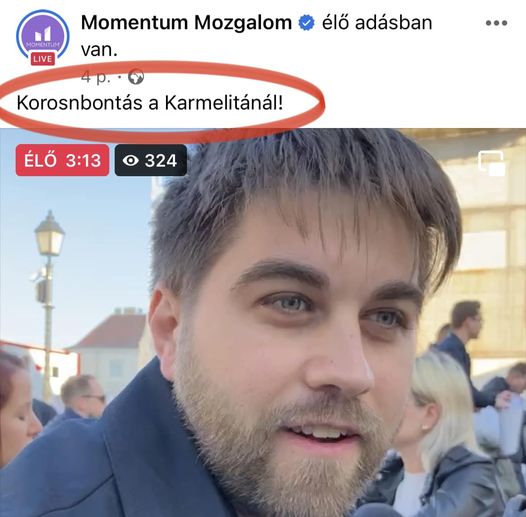Viewport: 526px width, 517px height.
Task: Click the 3:13 elapsed live time
Action: pyautogui.click(x=83, y=160)
